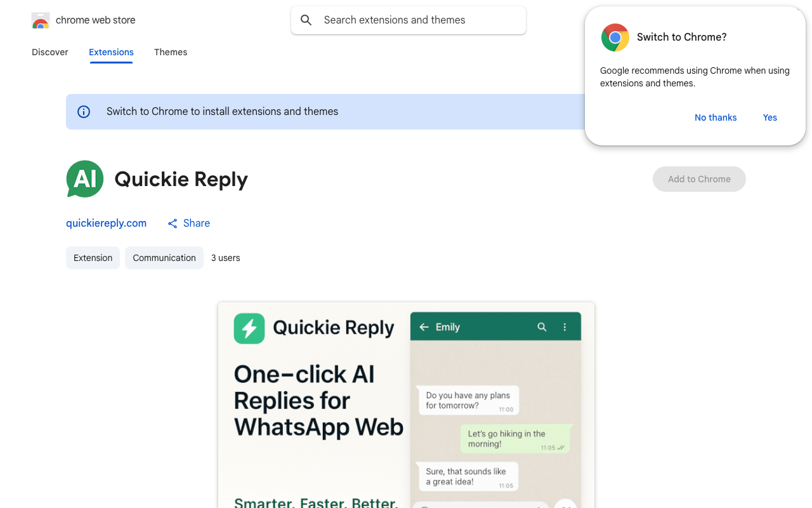Viewport: 812px width, 508px height.
Task: Dismiss the dialog with No thanks
Action: click(716, 117)
